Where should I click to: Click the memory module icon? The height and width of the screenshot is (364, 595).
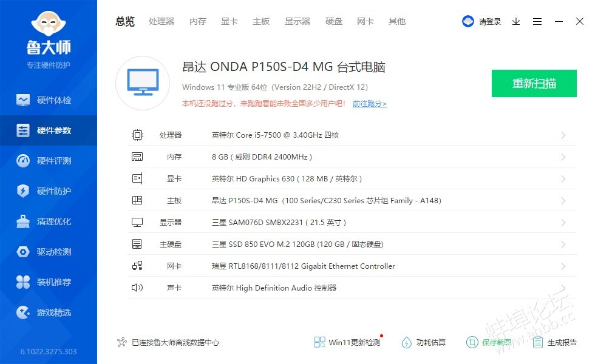pos(137,157)
